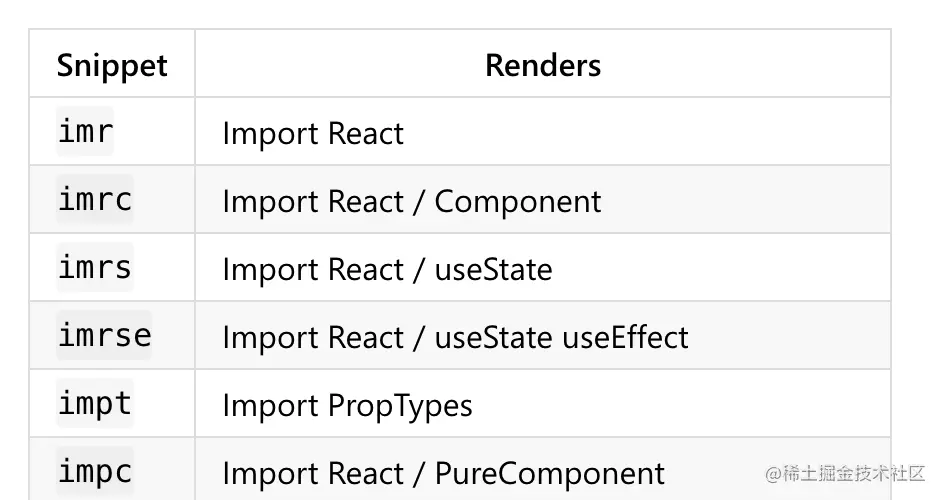The image size is (942, 500).
Task: Click the word PropTypes in impt row
Action: (400, 406)
